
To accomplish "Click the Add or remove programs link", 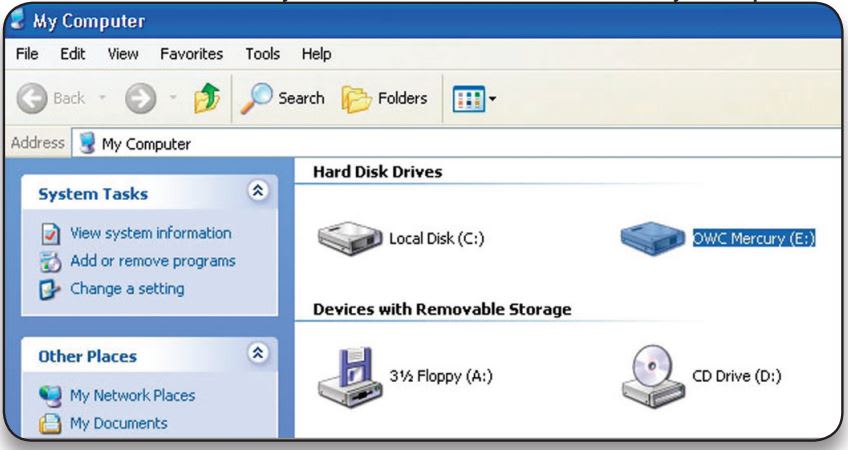I will click(x=153, y=261).
